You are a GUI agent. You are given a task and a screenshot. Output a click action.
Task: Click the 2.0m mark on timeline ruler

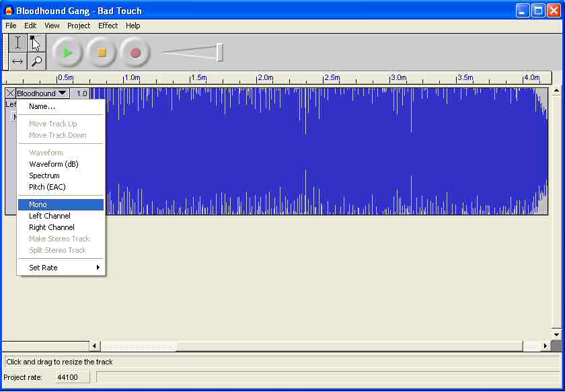pos(266,77)
